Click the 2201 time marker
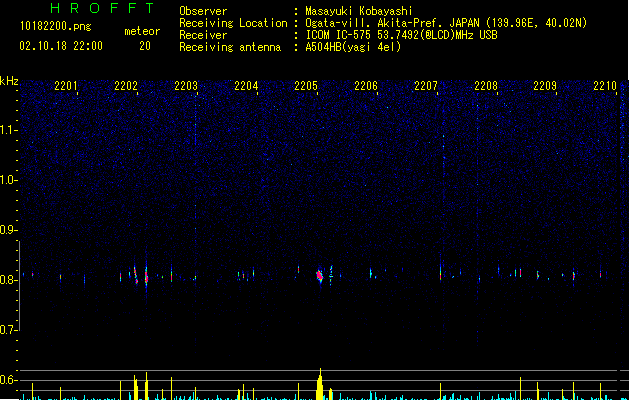Viewport: 629px width, 400px height. click(66, 86)
